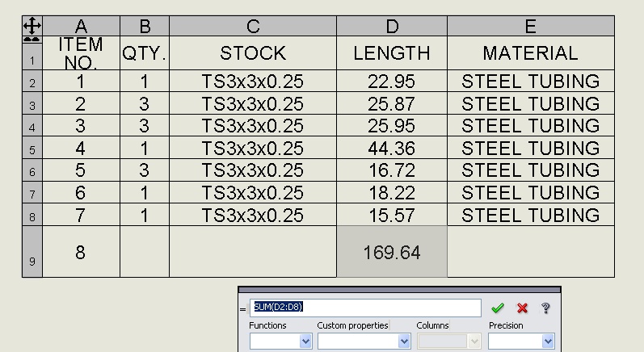Expand the Custom properties dropdown
Image resolution: width=644 pixels, height=352 pixels.
[364, 341]
